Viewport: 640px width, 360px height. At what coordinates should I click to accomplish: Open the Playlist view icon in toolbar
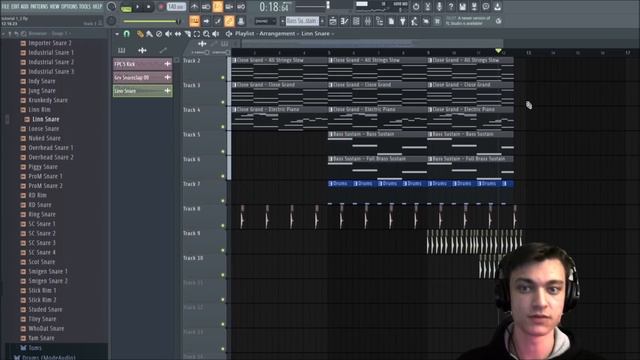point(332,21)
